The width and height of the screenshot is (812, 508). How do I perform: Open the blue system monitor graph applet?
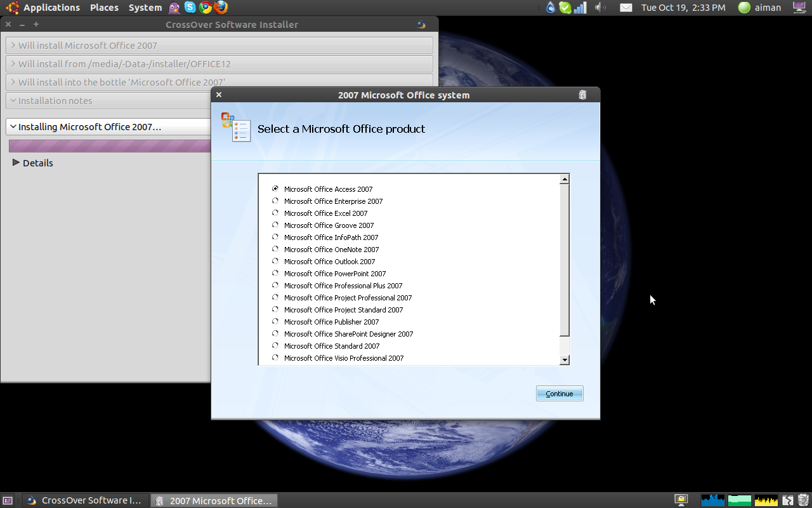coord(712,500)
